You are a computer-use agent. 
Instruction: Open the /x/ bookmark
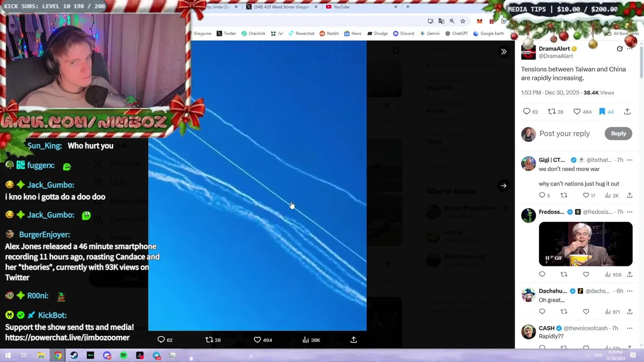tap(277, 34)
